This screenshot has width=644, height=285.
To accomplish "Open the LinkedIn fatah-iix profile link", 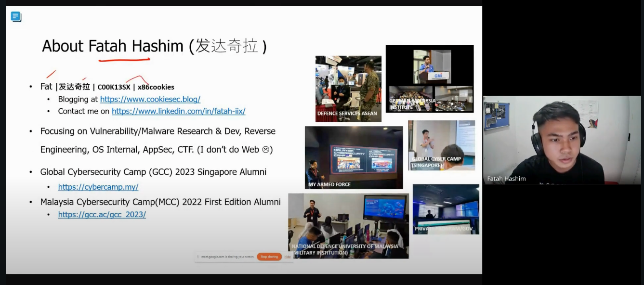I will tap(178, 111).
